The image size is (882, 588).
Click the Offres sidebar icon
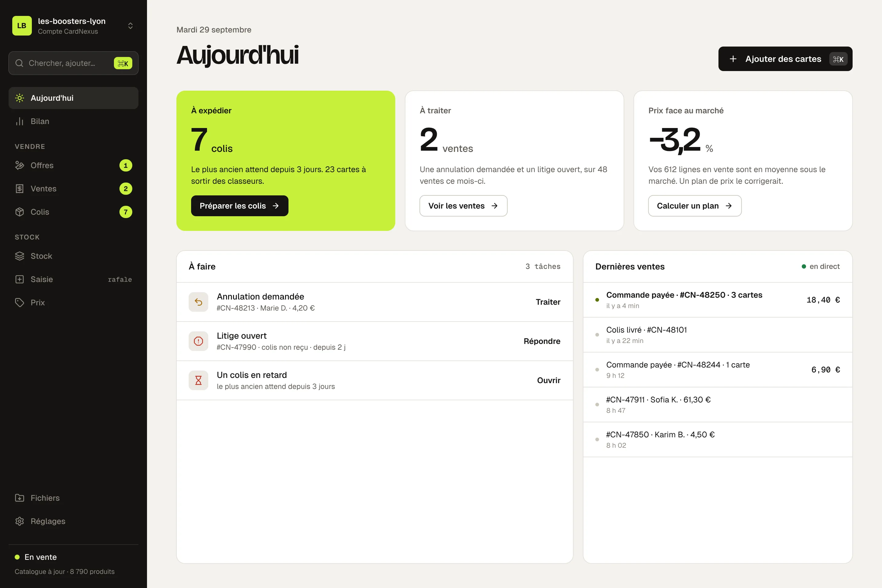click(20, 165)
